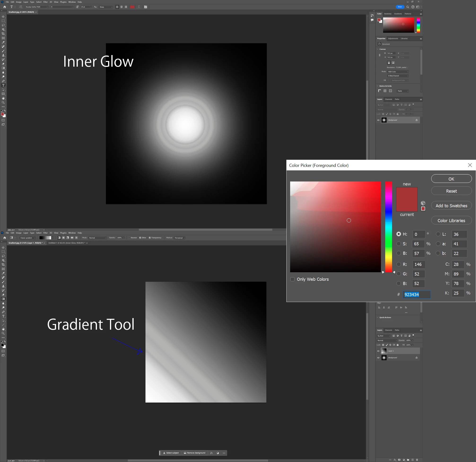Image resolution: width=476 pixels, height=462 pixels.
Task: Click the Hand tool in lower toolbar
Action: pos(3,329)
